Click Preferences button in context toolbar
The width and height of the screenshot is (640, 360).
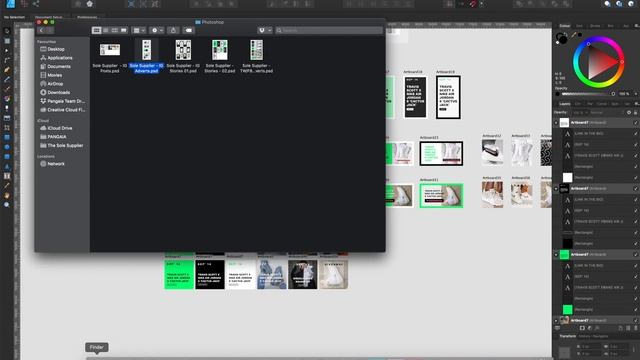pos(87,18)
